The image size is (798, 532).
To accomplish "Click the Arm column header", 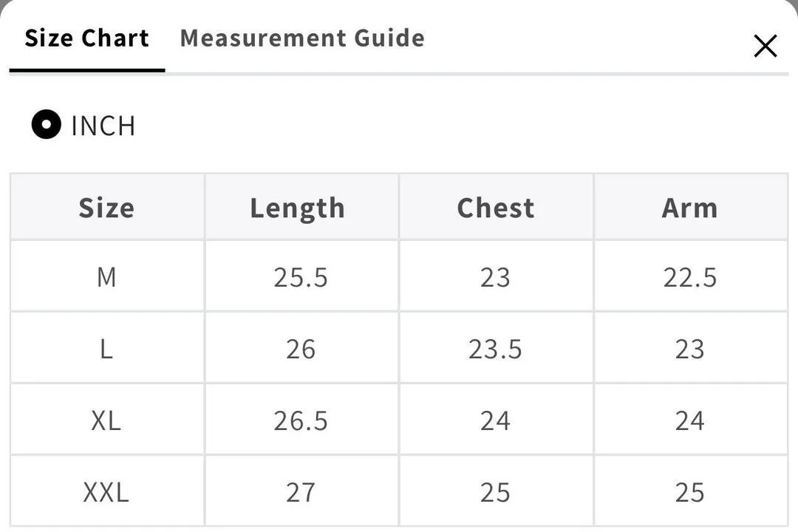I will (689, 208).
